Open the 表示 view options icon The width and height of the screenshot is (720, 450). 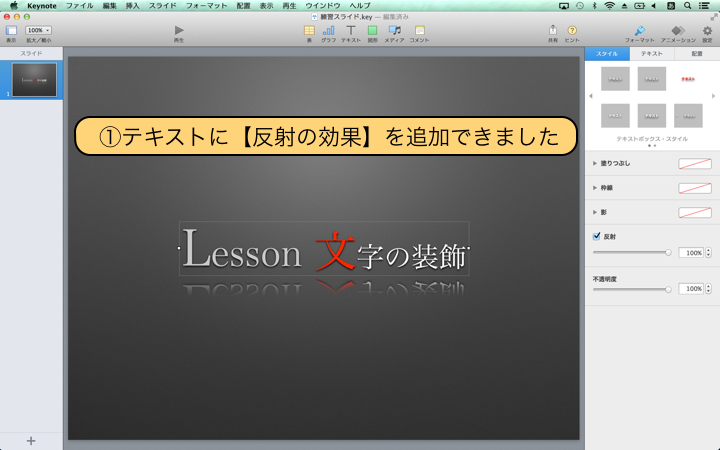tap(11, 31)
